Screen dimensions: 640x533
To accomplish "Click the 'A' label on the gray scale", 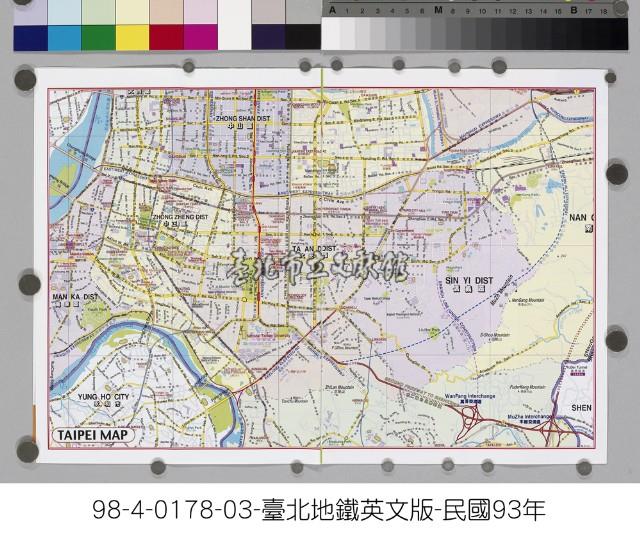I will [x=333, y=10].
